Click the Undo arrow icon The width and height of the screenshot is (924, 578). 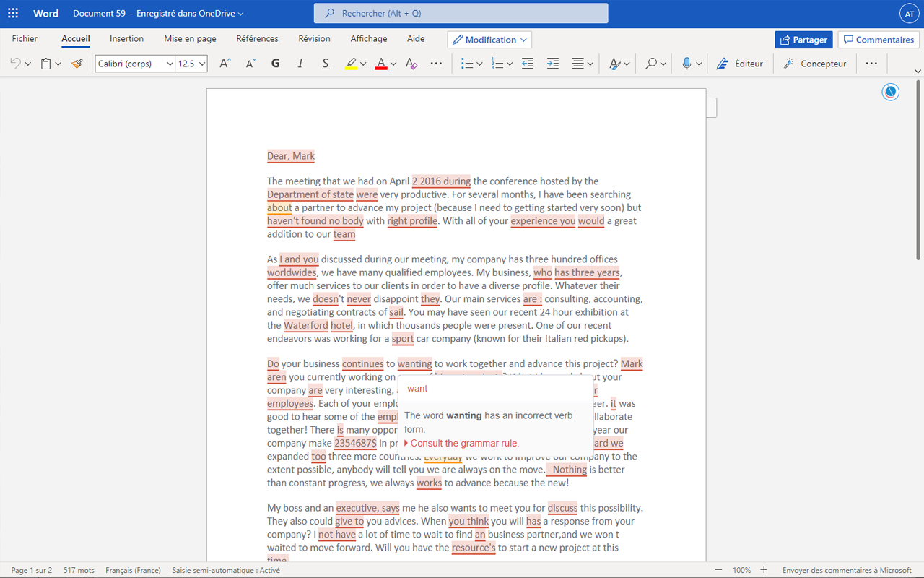[x=14, y=64]
